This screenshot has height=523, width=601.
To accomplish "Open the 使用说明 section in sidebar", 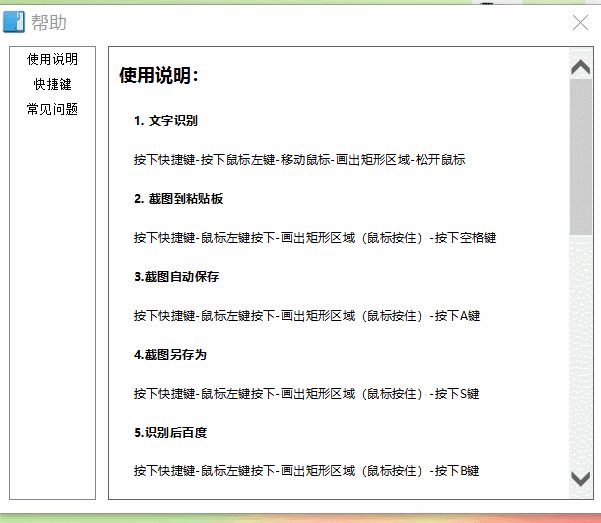I will pos(53,59).
